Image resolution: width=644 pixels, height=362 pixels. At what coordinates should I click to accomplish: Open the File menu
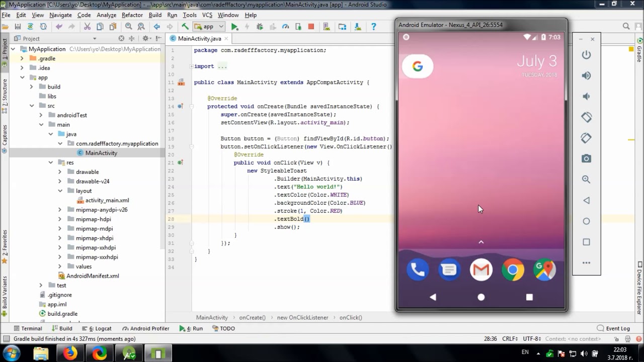tap(6, 15)
